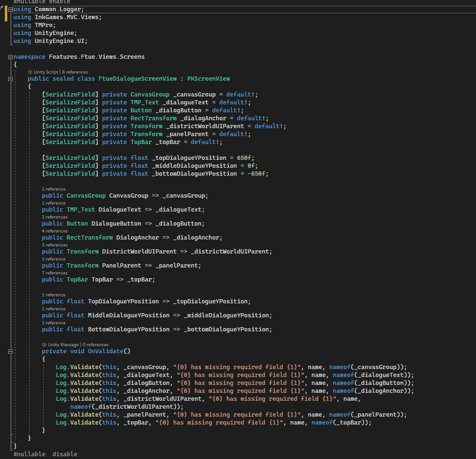Image resolution: width=476 pixels, height=459 pixels.
Task: Show the 1 reference above DialogueText property
Action: pyautogui.click(x=54, y=203)
